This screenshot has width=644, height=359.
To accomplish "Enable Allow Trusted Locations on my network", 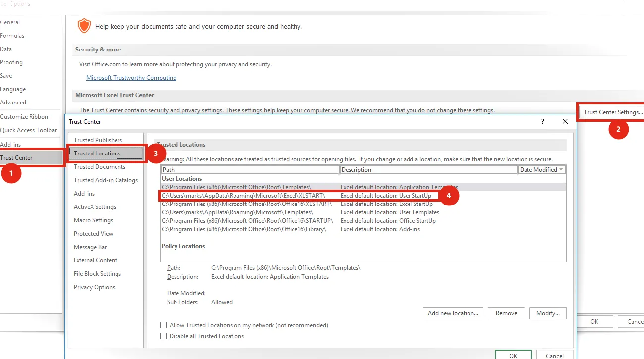I will pyautogui.click(x=164, y=325).
